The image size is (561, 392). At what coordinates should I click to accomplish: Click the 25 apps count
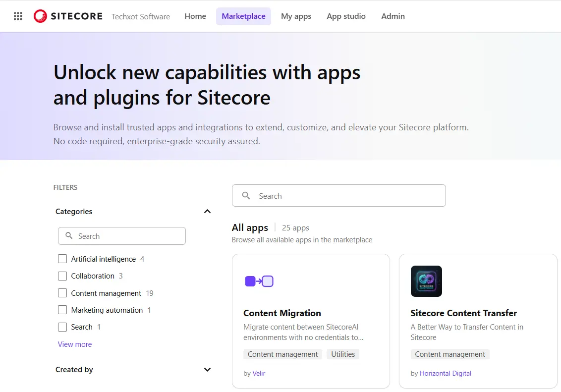[x=295, y=228]
